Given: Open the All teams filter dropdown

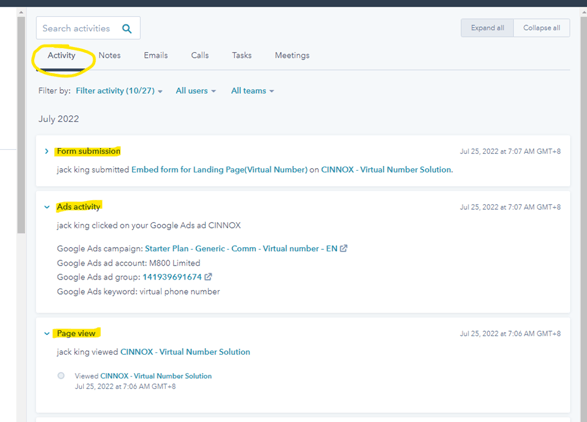Looking at the screenshot, I should click(x=252, y=91).
